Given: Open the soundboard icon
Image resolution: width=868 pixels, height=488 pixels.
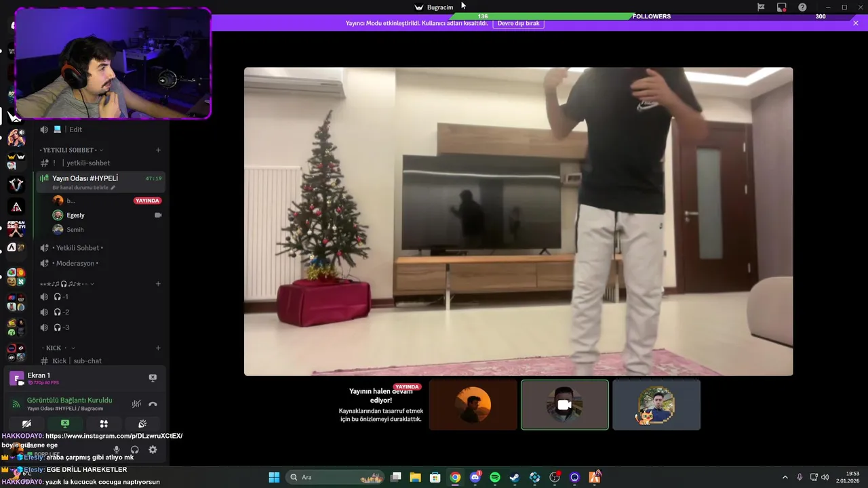Looking at the screenshot, I should (x=142, y=424).
